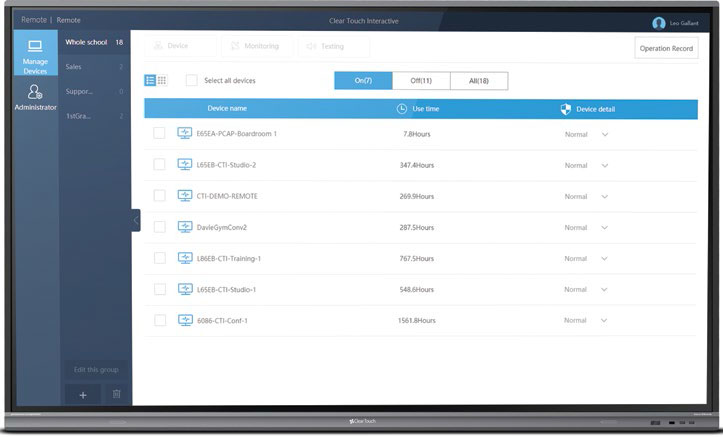Click the 767.5Hours use time value
The image size is (723, 437).
pos(417,259)
